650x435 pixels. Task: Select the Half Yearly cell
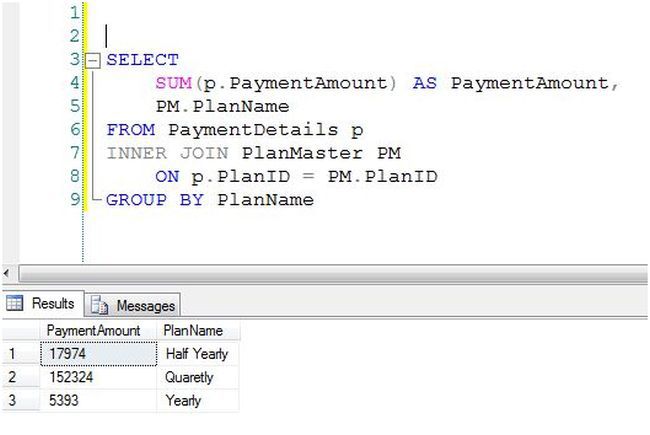point(198,354)
